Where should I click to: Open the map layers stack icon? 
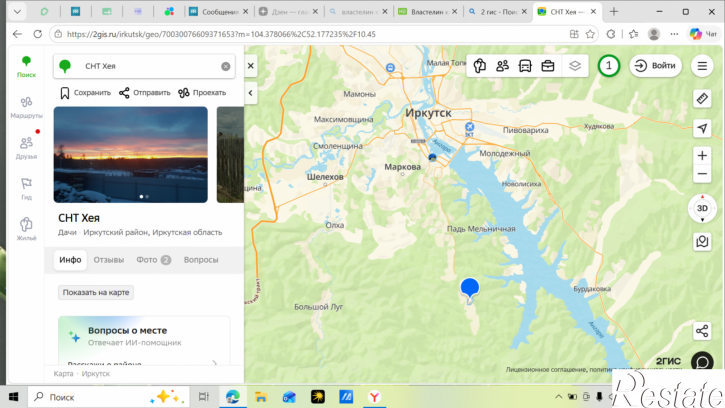pos(575,66)
